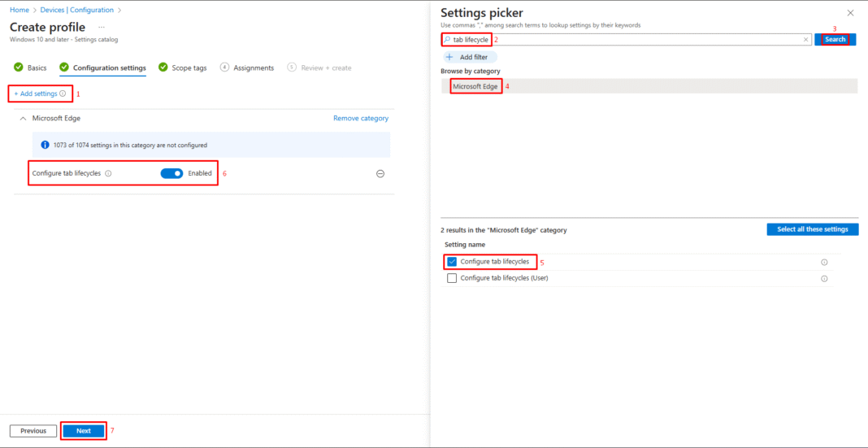The height and width of the screenshot is (448, 868).
Task: Clear the search box with the X icon
Action: point(806,40)
